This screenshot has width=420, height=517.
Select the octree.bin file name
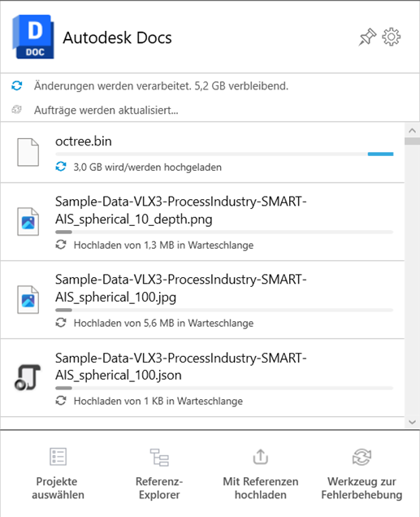click(x=84, y=141)
